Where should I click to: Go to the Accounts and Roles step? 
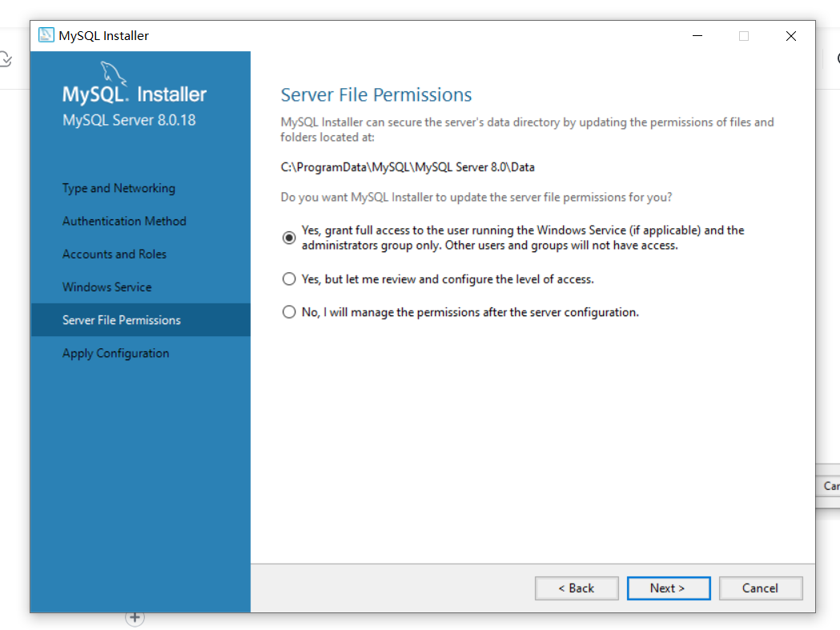pos(114,254)
